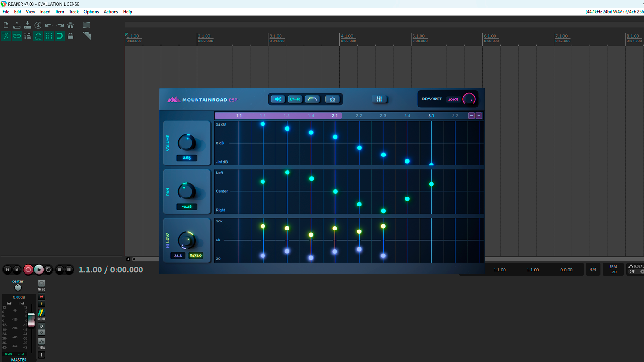Open the Item menu
Image resolution: width=644 pixels, height=362 pixels.
[x=60, y=12]
